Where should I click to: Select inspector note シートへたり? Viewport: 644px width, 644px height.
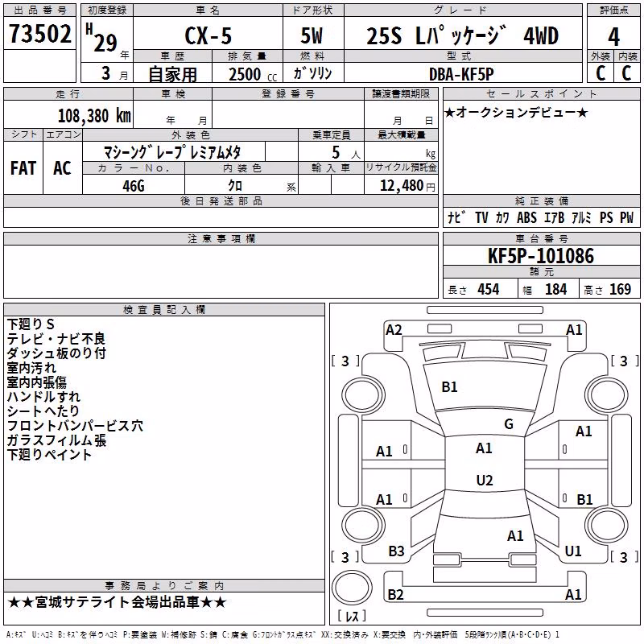(x=43, y=411)
